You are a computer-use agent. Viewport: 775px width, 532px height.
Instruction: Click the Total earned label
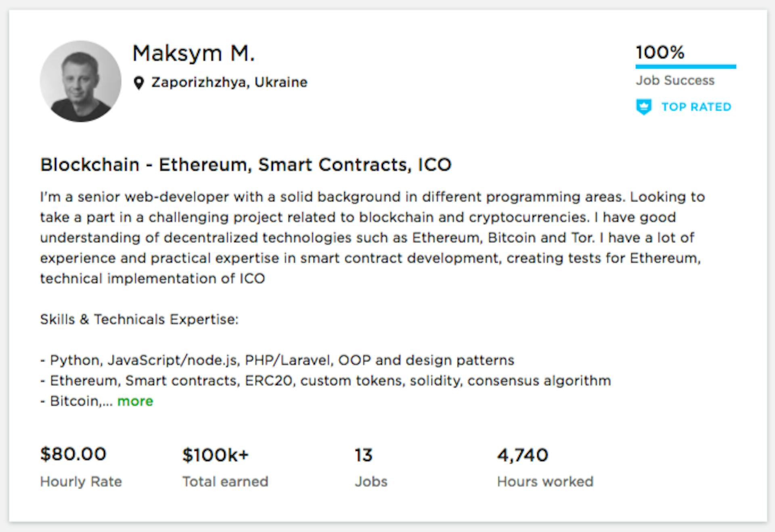coord(225,482)
